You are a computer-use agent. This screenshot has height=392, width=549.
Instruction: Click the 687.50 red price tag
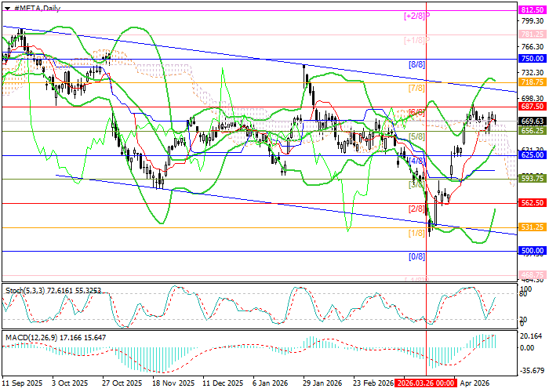pos(533,106)
